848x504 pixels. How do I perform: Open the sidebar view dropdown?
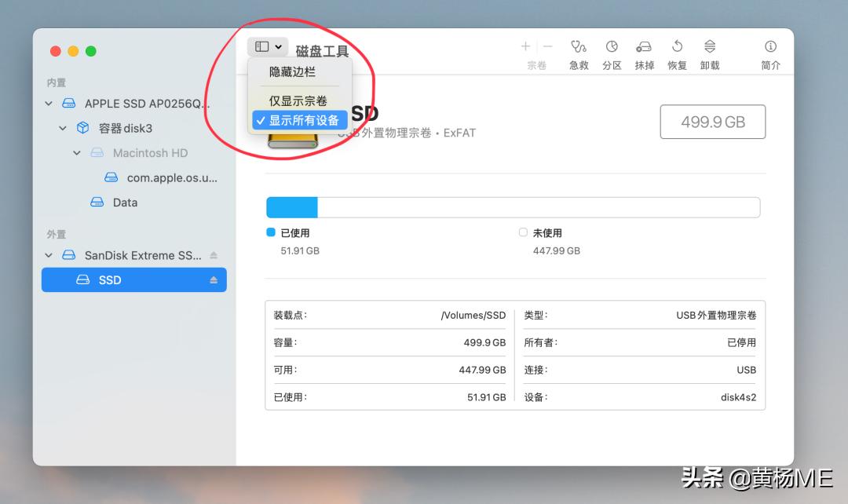[x=267, y=46]
